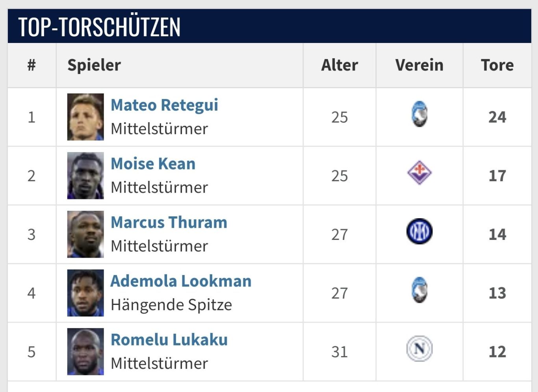The height and width of the screenshot is (392, 538).
Task: Click Fiorentina club crest next to Moise Kean
Action: pyautogui.click(x=419, y=173)
